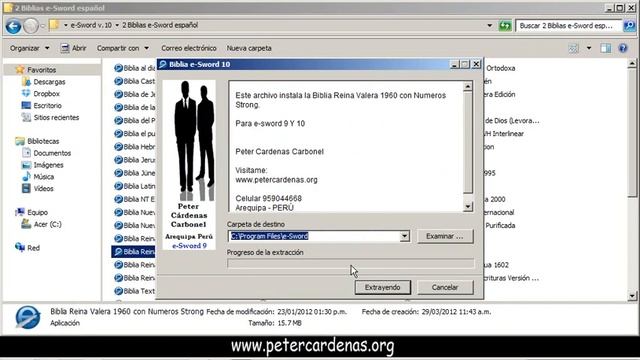Click the Cancelar button
640x360 pixels.
[x=445, y=287]
